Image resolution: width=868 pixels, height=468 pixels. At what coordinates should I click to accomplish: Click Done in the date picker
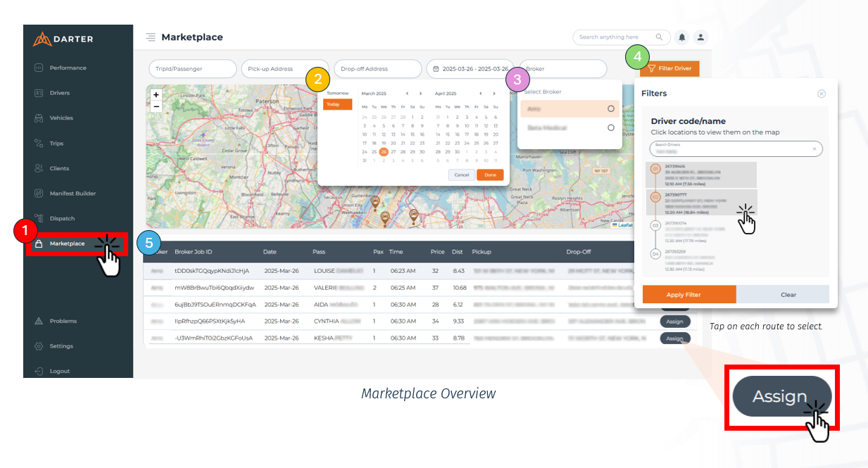(x=490, y=175)
